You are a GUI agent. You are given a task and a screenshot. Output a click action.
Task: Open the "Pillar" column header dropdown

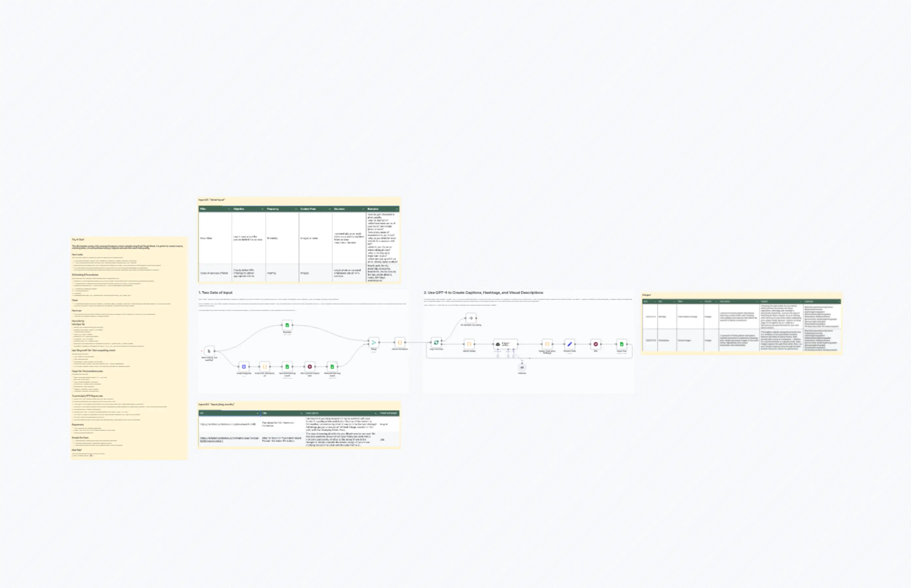click(x=229, y=209)
